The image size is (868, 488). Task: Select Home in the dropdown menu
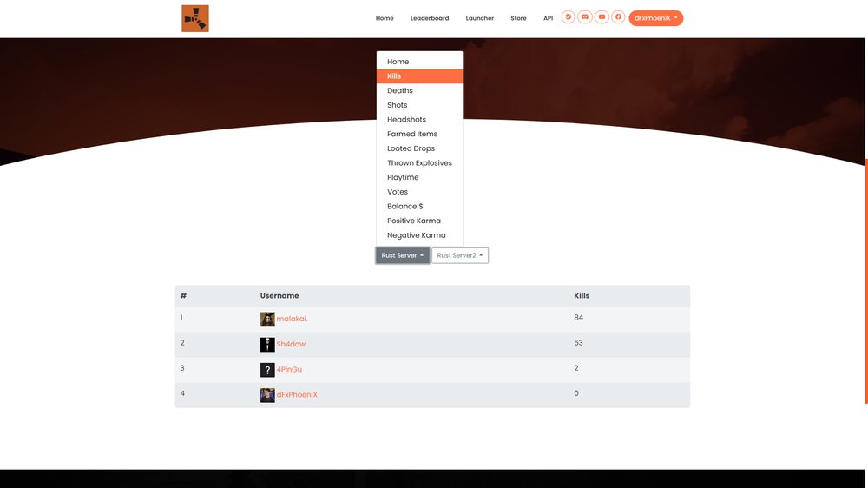click(x=419, y=62)
